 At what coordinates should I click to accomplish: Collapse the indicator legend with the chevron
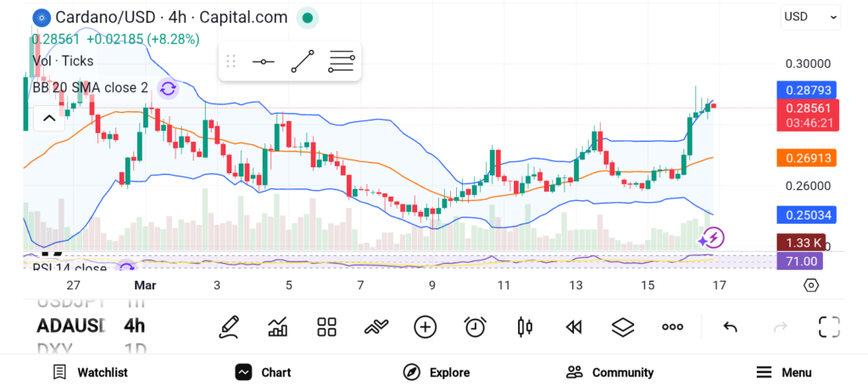click(x=49, y=118)
